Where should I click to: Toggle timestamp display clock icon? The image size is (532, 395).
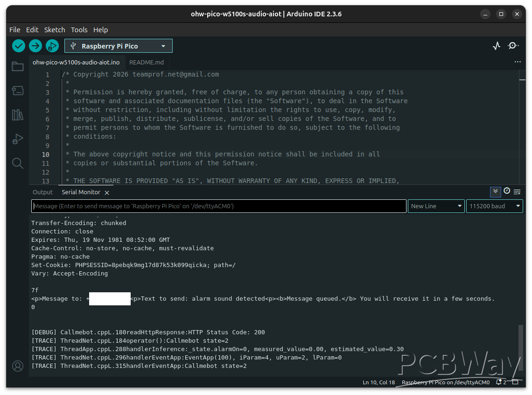(x=507, y=191)
